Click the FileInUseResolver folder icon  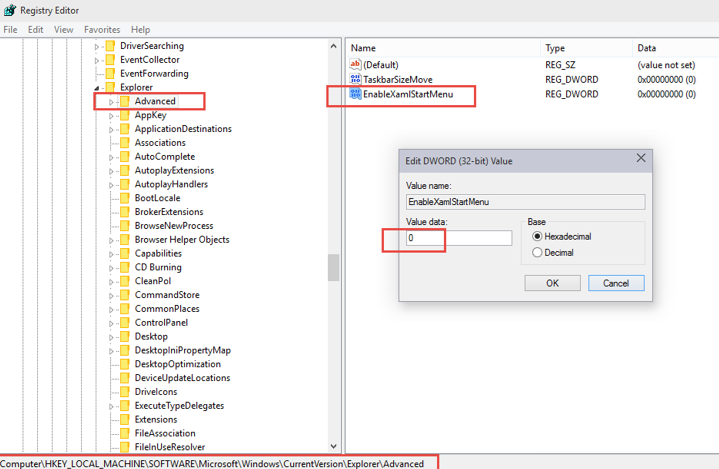(125, 447)
